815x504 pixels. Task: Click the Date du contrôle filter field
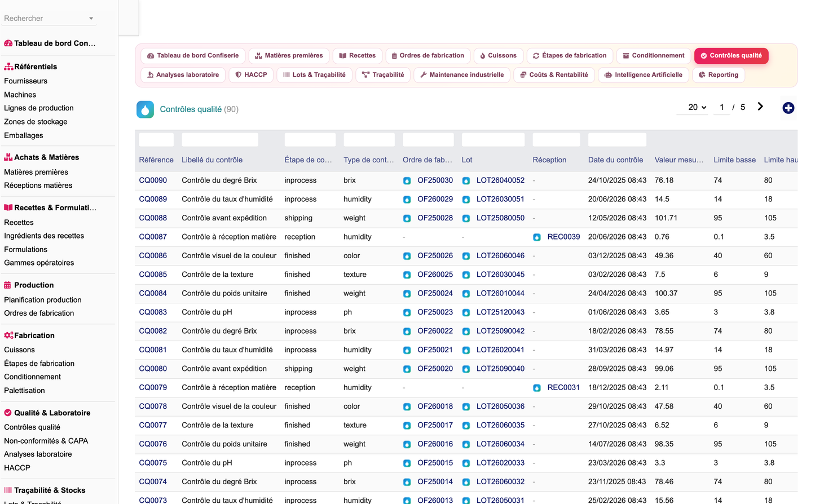point(617,140)
